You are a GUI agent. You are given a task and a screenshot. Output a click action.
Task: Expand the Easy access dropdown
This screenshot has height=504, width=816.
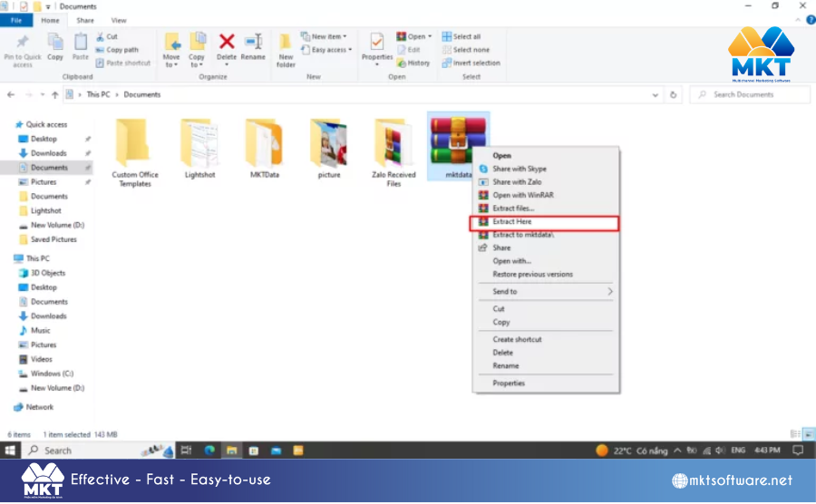pyautogui.click(x=326, y=50)
